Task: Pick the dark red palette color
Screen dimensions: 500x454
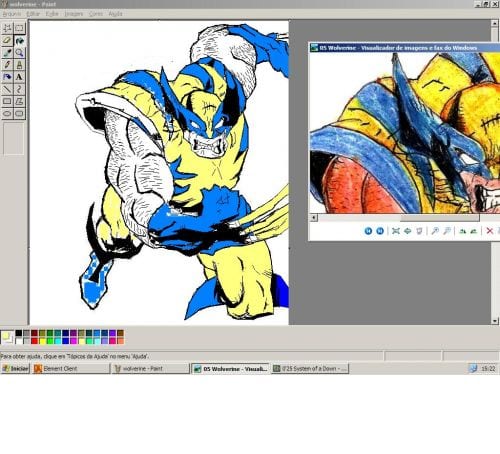Action: 34,333
